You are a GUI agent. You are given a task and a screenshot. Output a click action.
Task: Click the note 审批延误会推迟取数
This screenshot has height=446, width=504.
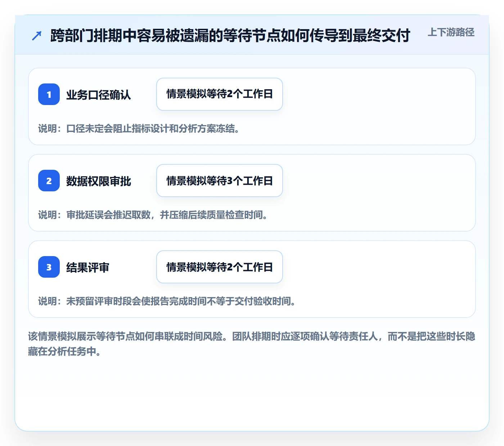tap(153, 215)
